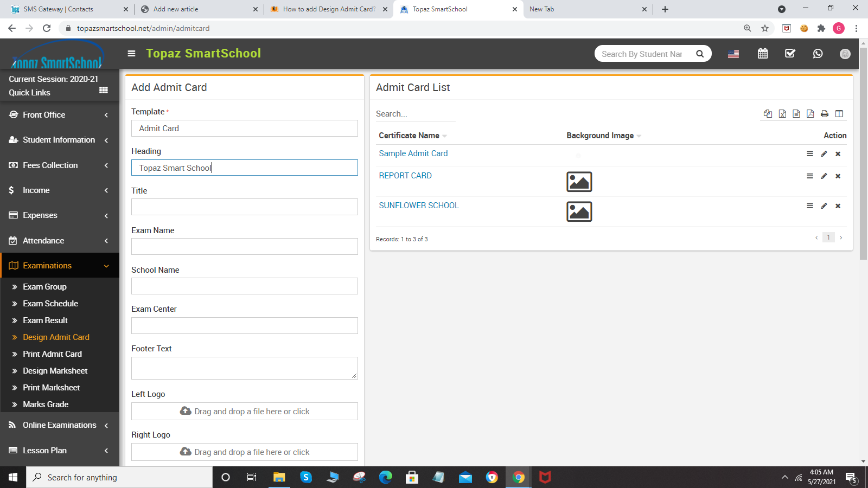Delete the REPORT CARD entry
The image size is (868, 488).
[838, 176]
